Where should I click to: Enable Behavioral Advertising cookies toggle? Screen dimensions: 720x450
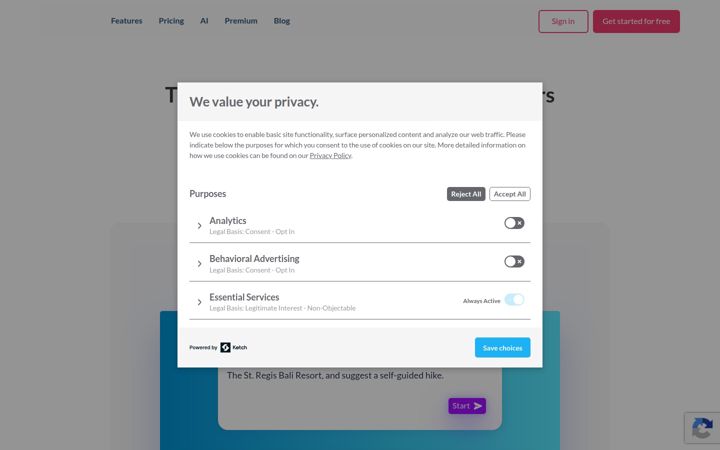pos(514,262)
